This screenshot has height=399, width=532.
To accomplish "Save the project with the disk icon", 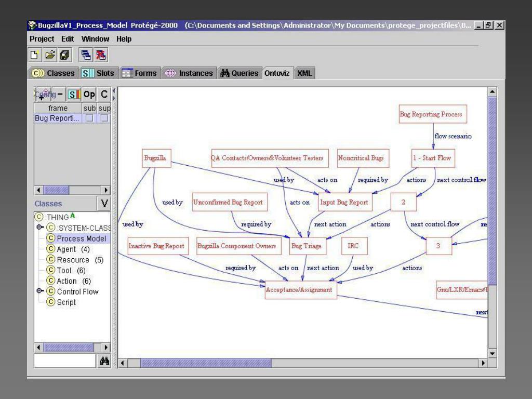I will coord(64,55).
